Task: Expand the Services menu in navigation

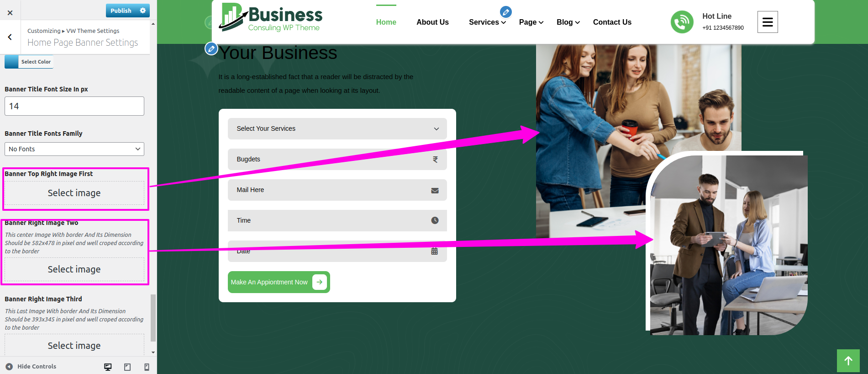Action: 487,22
